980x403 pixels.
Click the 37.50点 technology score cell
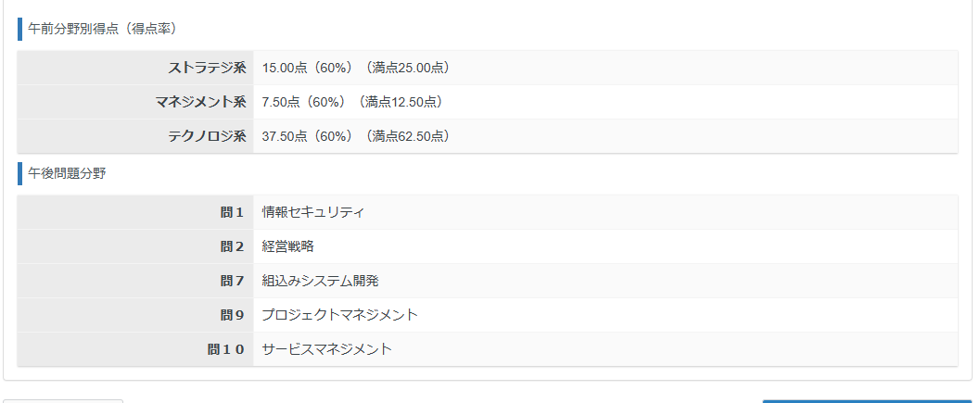(356, 136)
